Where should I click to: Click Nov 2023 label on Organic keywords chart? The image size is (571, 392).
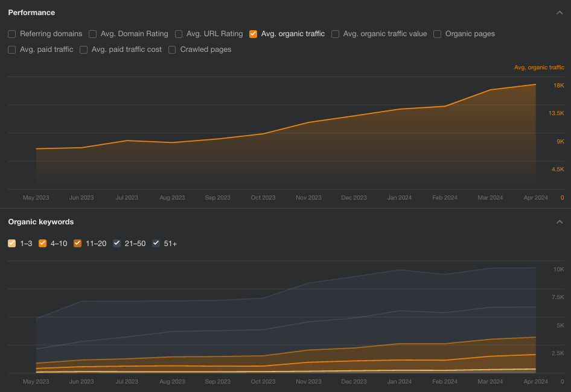[308, 381]
